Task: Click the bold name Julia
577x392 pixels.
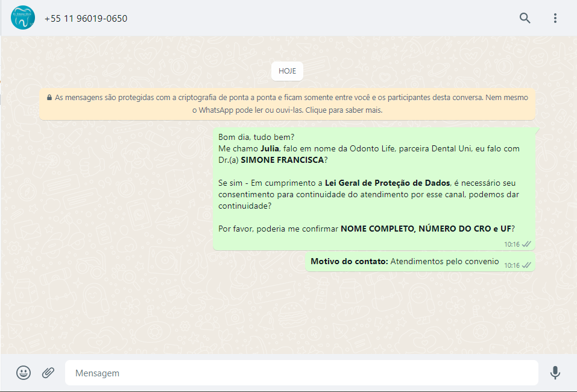Action: click(270, 148)
